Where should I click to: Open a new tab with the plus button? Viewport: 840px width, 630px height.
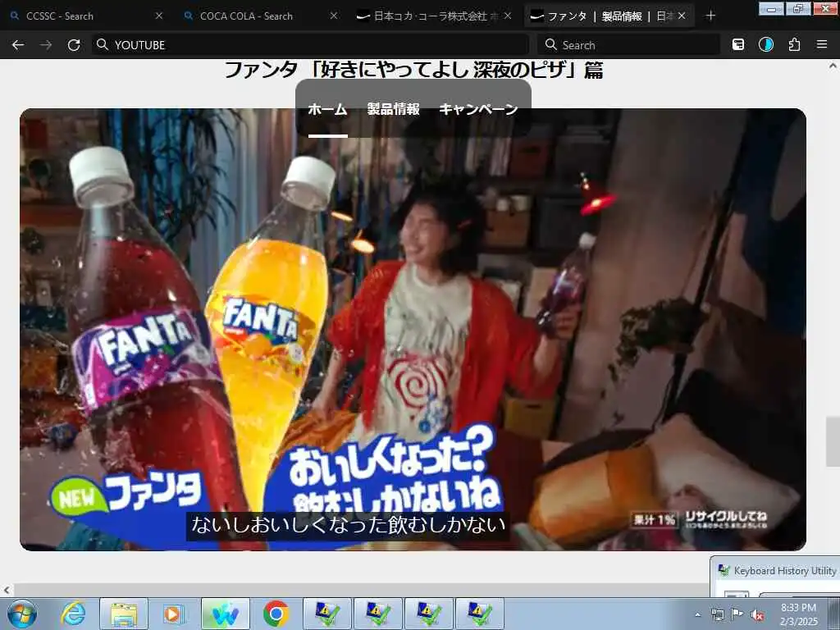(x=710, y=16)
